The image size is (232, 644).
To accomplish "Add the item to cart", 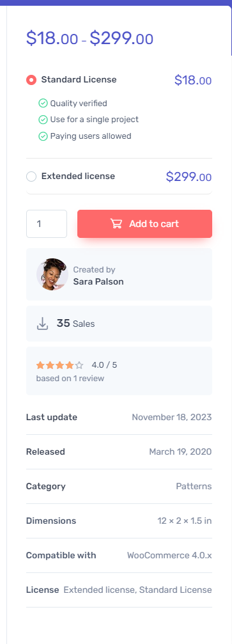I will (144, 224).
